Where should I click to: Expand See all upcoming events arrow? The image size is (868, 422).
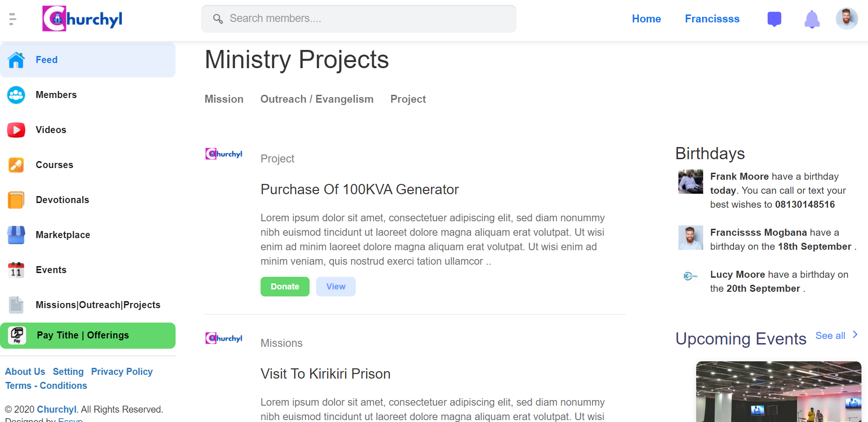pos(855,335)
